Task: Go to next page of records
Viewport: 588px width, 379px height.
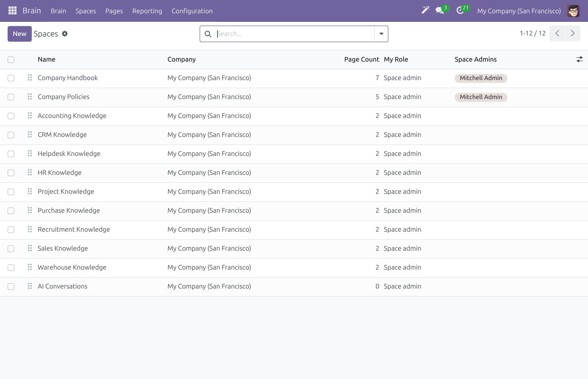Action: (573, 33)
